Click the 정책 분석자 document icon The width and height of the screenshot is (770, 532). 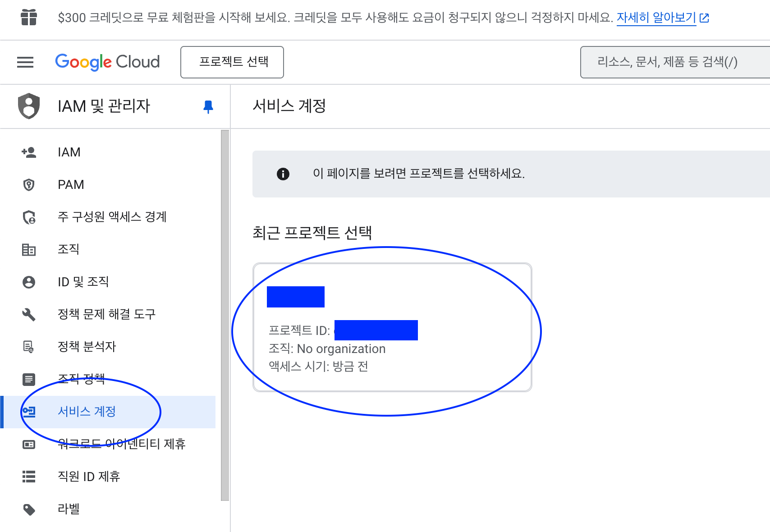[x=29, y=347]
